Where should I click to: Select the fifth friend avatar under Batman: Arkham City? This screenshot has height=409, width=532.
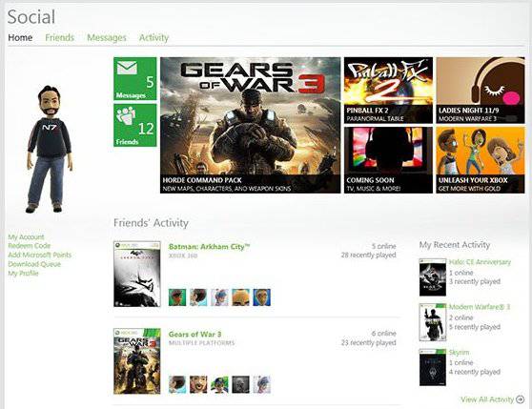[262, 297]
